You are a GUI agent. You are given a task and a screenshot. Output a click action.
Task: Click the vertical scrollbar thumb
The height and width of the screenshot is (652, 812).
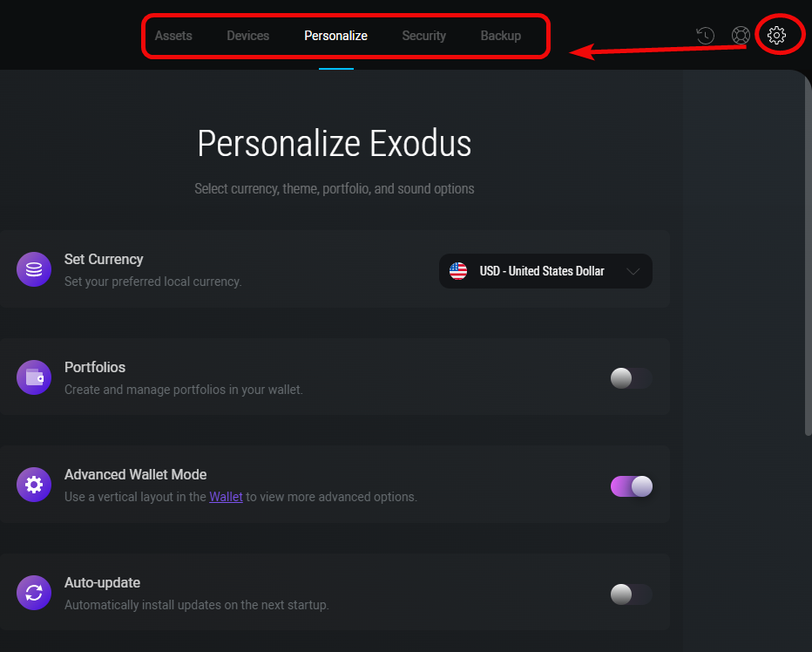click(808, 254)
